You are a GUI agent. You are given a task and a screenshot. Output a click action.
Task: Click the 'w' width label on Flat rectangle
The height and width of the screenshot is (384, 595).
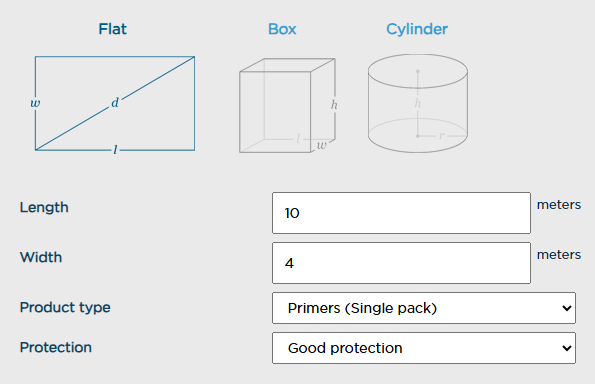(35, 103)
